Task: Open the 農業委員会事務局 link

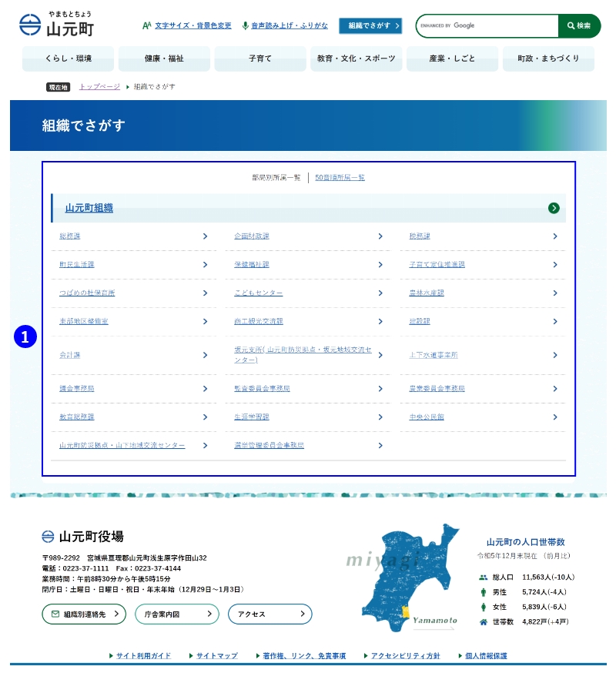Action: (437, 388)
